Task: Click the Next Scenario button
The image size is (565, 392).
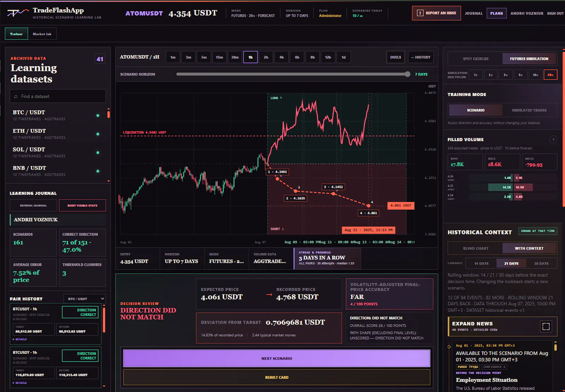Action: pos(277,358)
